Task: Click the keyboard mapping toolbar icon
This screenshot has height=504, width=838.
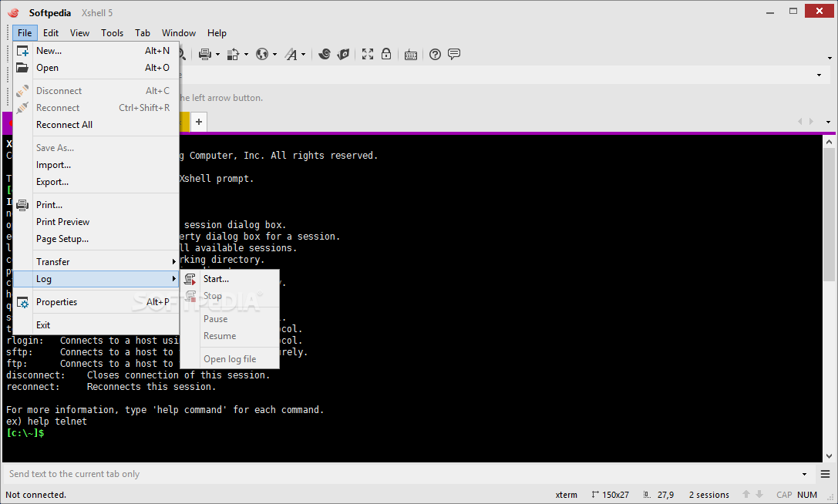Action: coord(410,55)
